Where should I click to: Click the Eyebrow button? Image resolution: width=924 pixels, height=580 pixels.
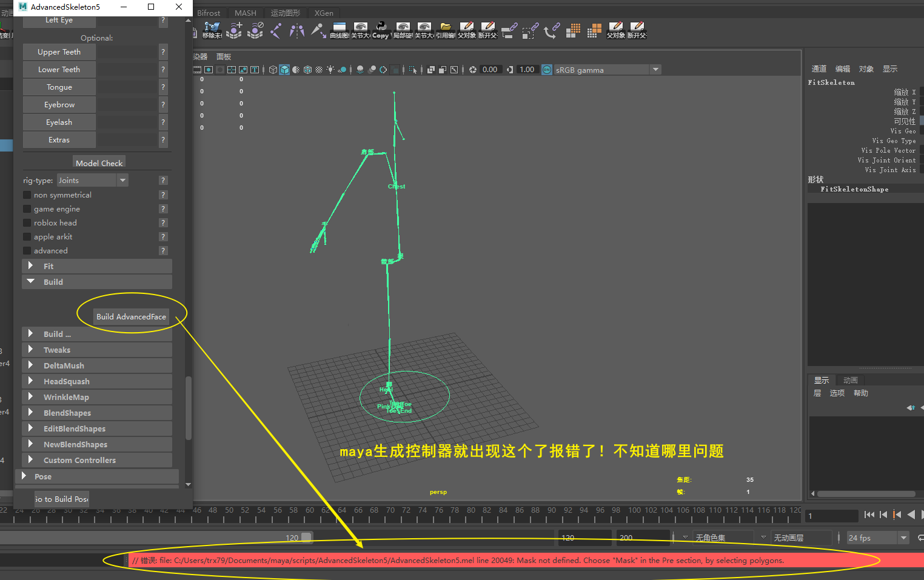59,104
